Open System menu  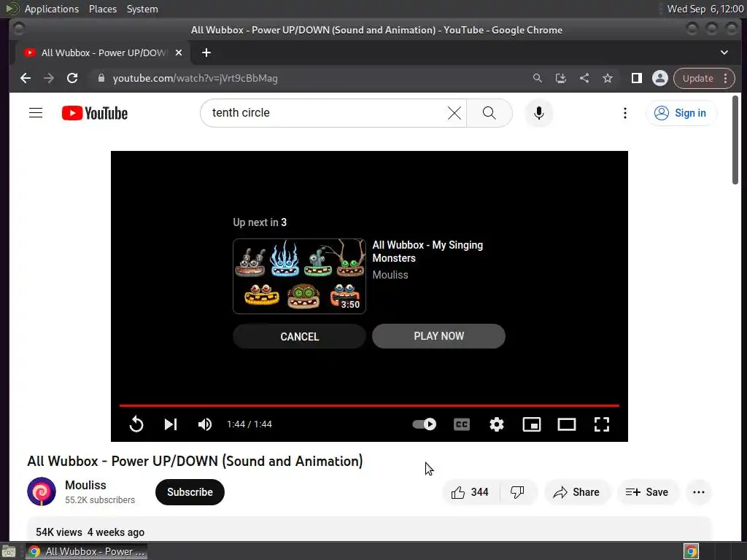[142, 9]
